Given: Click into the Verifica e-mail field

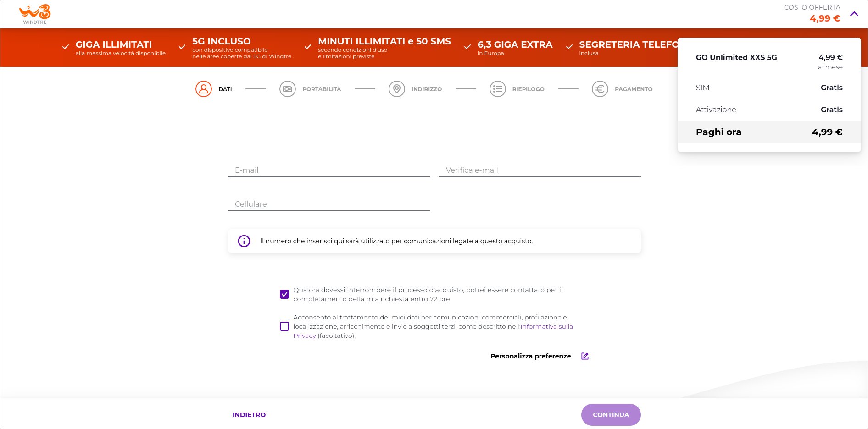Looking at the screenshot, I should [x=540, y=170].
